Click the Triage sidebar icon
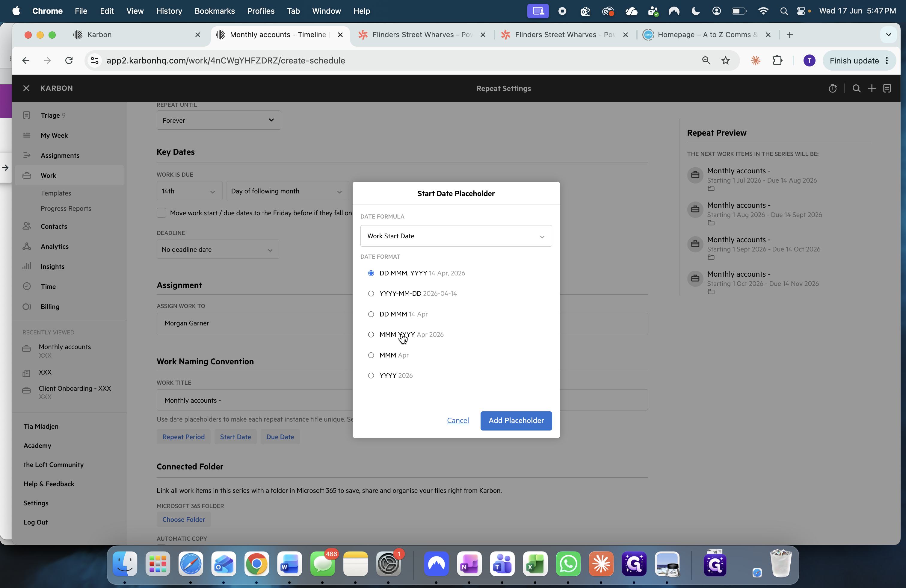Viewport: 906px width, 588px height. pyautogui.click(x=27, y=115)
